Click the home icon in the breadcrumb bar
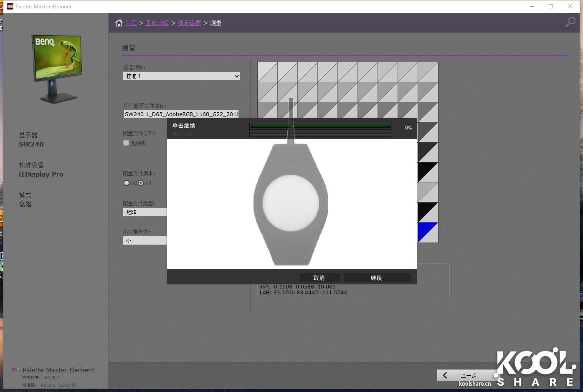The image size is (583, 392). (119, 23)
